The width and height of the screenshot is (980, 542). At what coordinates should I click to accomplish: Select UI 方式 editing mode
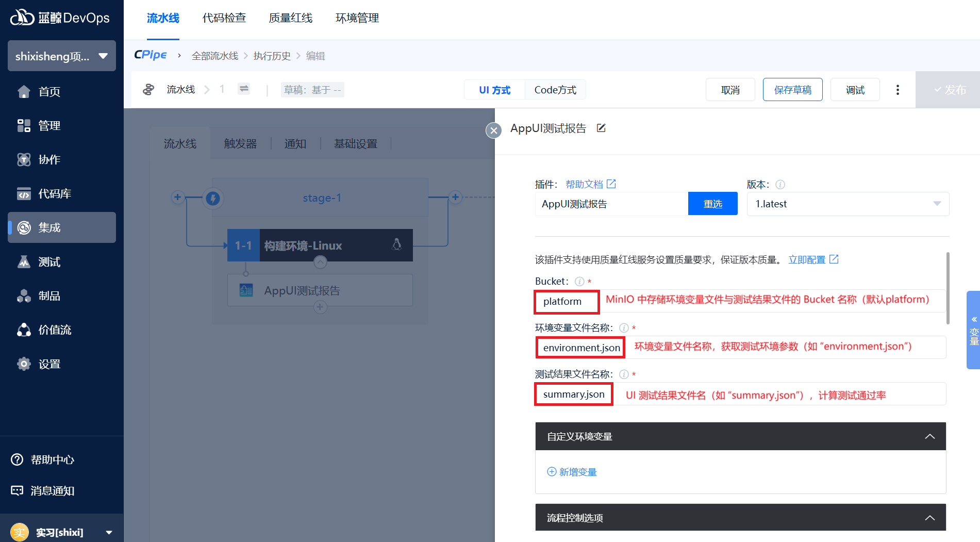tap(494, 90)
